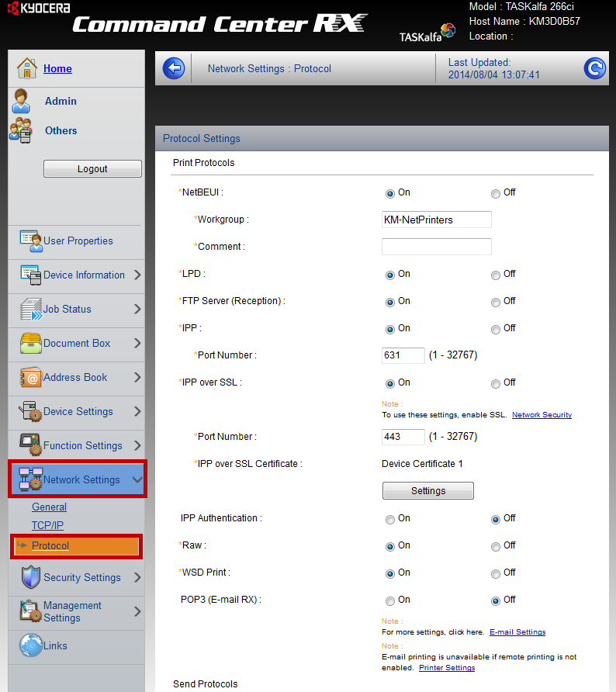Open Network Security link
The width and height of the screenshot is (616, 692).
(542, 415)
